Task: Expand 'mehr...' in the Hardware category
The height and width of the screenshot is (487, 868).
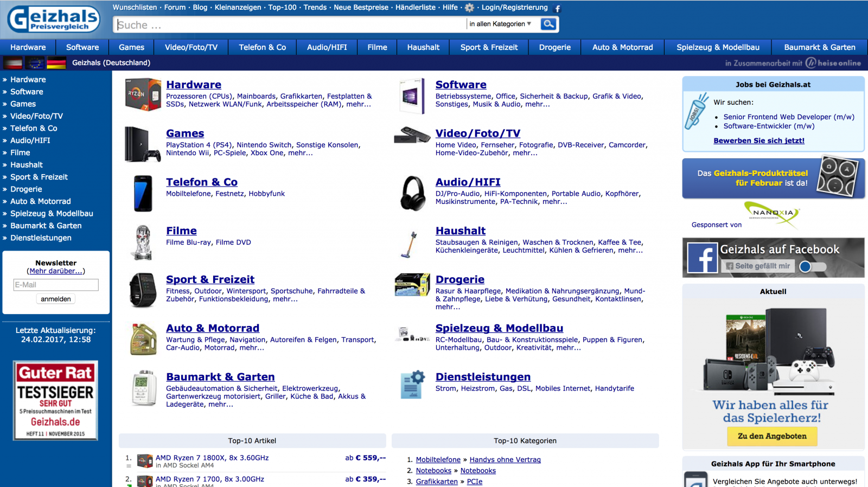Action: tap(359, 104)
